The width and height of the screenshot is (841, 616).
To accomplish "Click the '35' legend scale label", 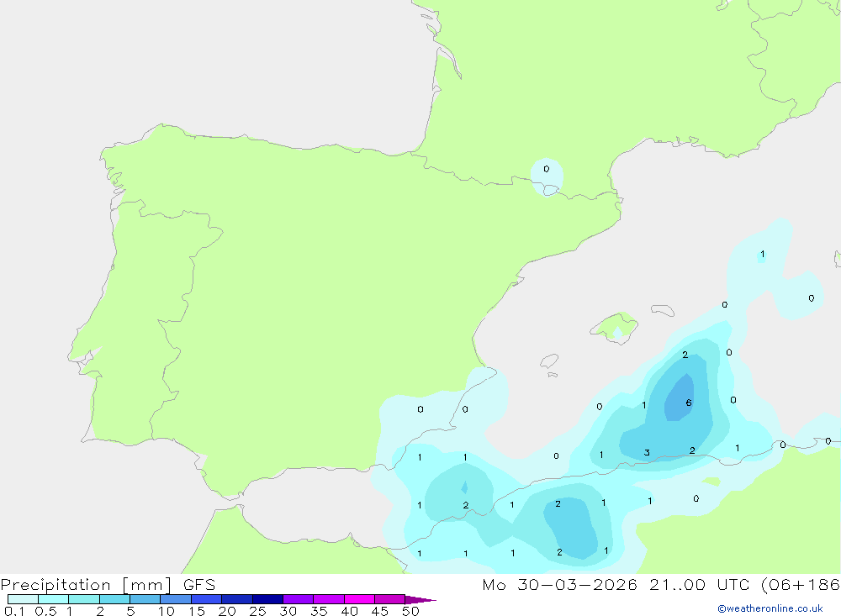I will [x=319, y=611].
